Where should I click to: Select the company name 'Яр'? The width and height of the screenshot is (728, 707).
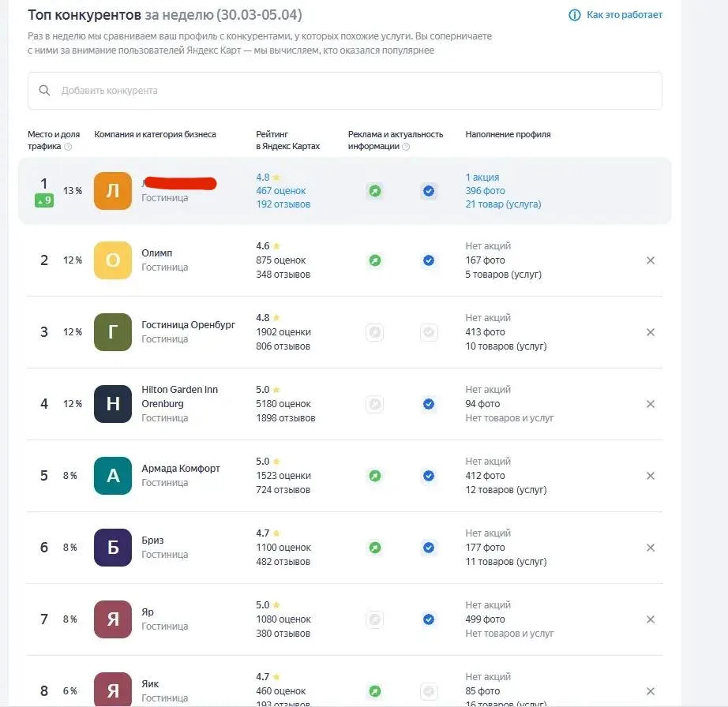tap(148, 612)
